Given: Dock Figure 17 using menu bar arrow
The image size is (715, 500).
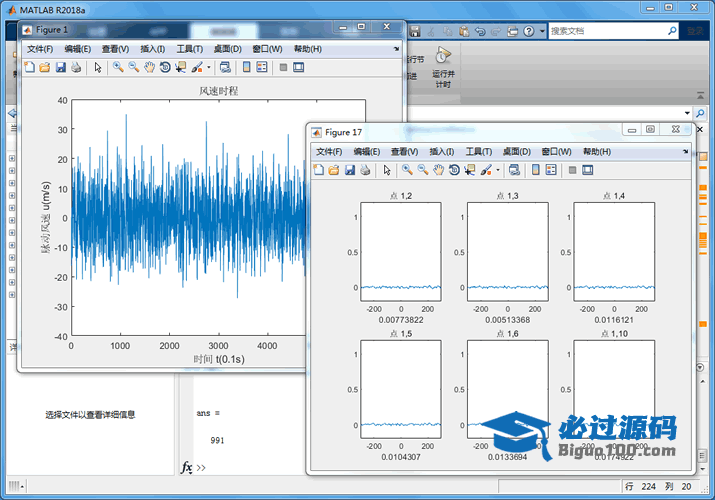Looking at the screenshot, I should 685,151.
